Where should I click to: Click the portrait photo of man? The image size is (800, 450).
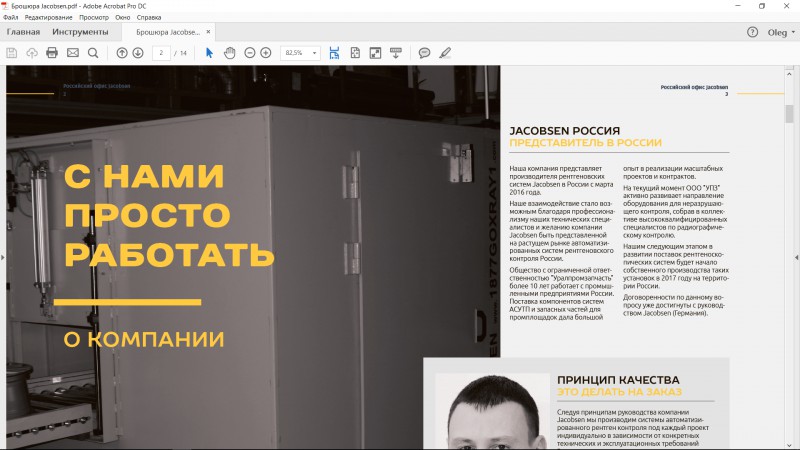click(493, 411)
